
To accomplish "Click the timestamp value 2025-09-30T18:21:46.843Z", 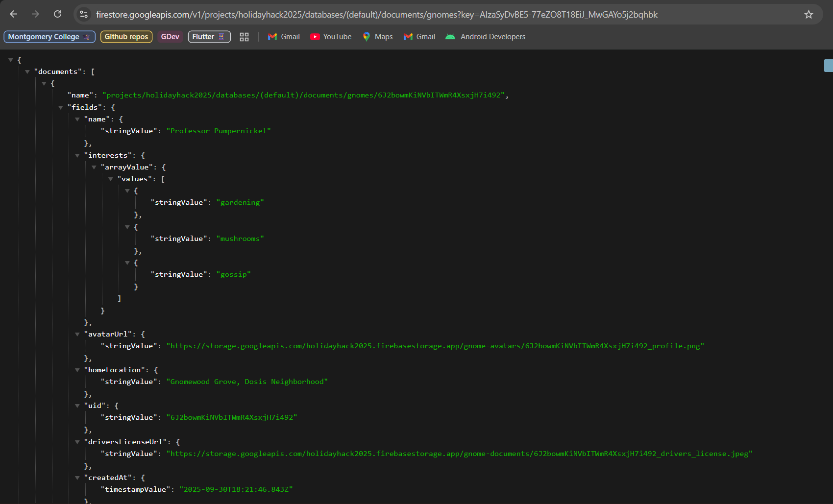I will pyautogui.click(x=236, y=489).
